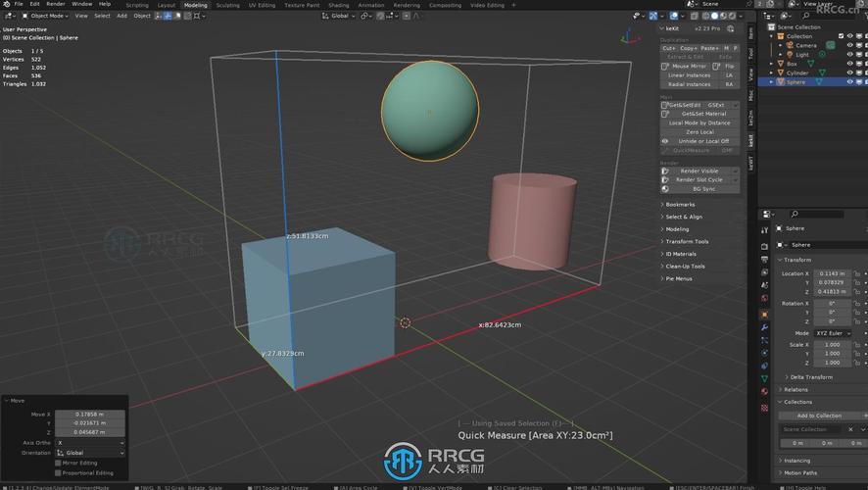Open the Modifiers properties wrench icon
Screen dimensions: 868x490
(764, 327)
